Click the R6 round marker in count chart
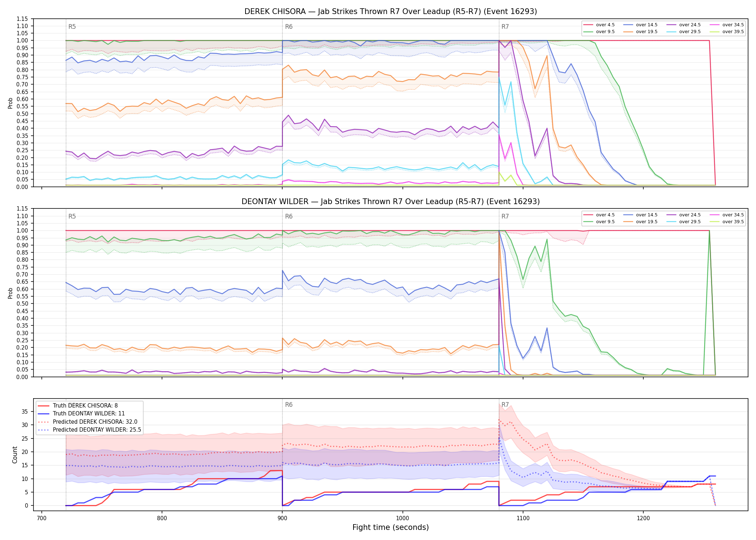The image size is (756, 540). pos(289,405)
